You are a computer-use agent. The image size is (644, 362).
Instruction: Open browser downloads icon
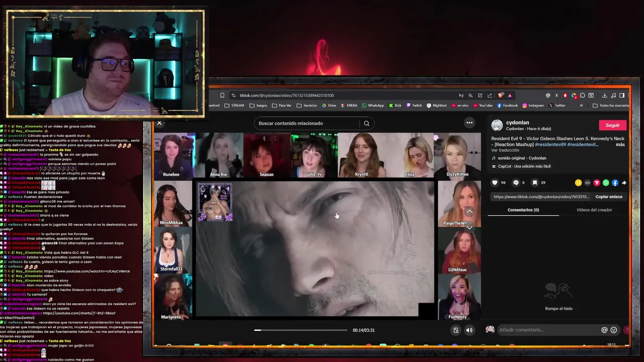click(x=604, y=96)
